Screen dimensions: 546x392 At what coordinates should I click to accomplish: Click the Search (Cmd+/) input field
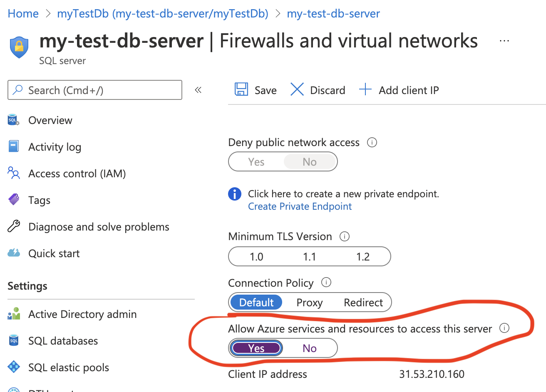click(94, 90)
